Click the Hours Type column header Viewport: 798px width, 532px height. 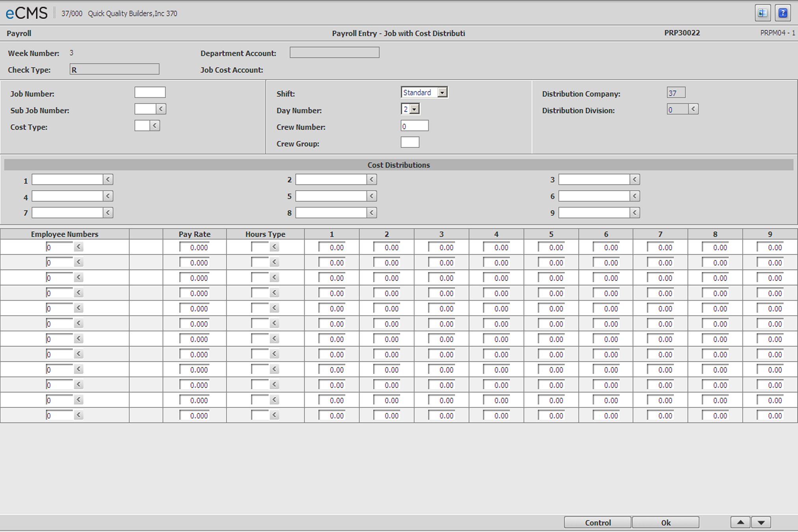click(x=265, y=234)
